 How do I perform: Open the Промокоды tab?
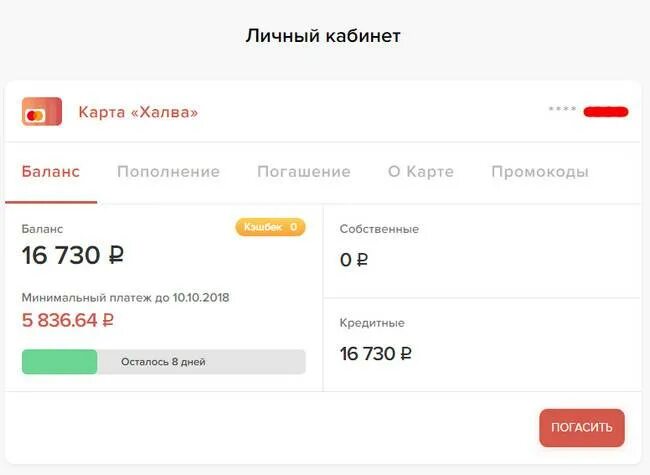click(x=540, y=171)
